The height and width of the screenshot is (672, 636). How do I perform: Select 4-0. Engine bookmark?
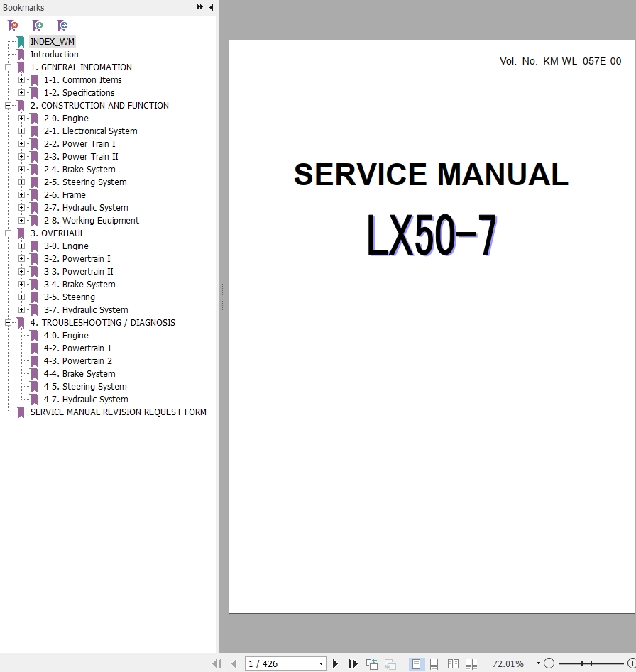click(x=66, y=336)
